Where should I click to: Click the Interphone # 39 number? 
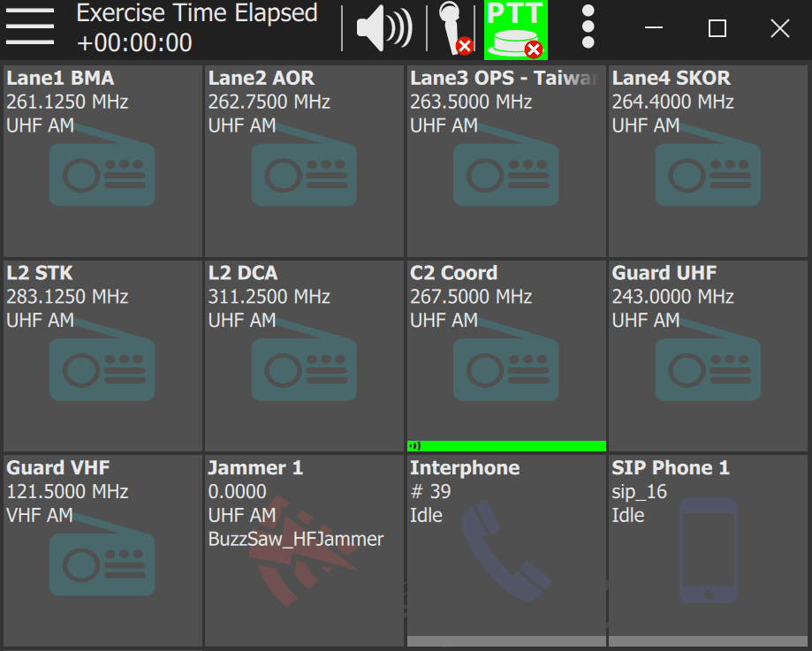[430, 491]
